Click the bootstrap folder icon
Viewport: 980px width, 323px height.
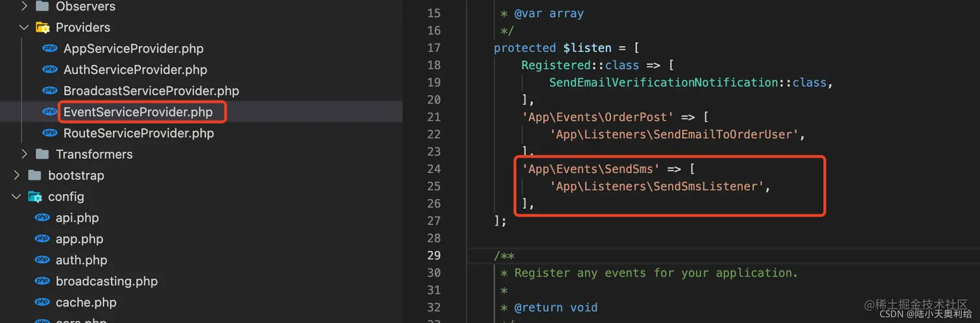click(35, 175)
